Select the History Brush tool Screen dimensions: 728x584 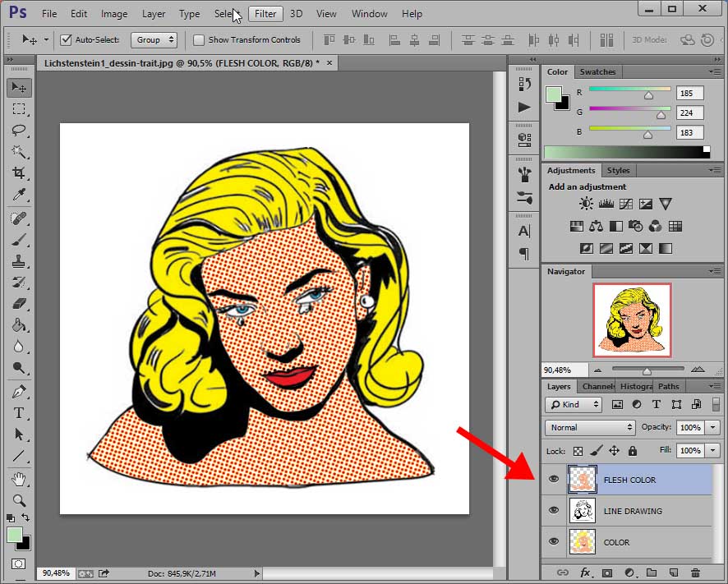19,283
